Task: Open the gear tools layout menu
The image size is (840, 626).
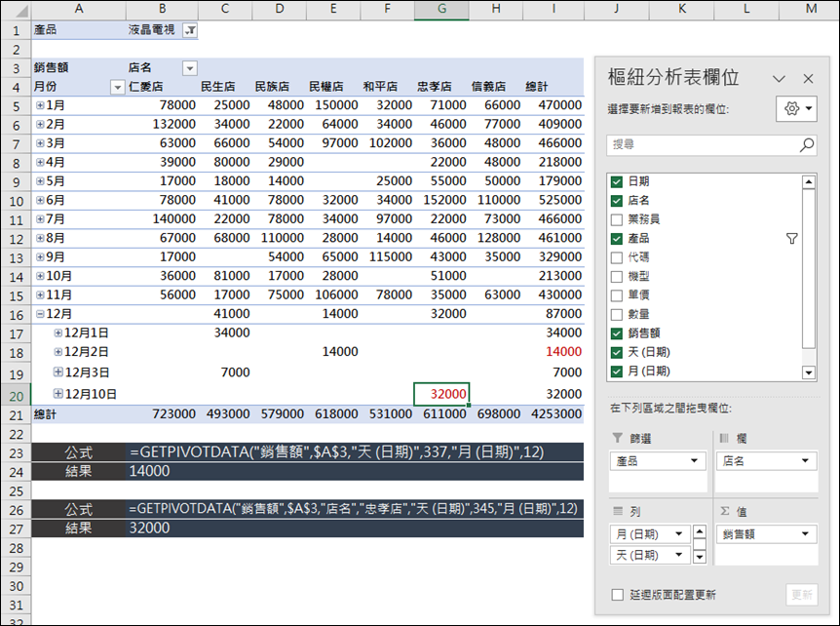Action: [796, 109]
